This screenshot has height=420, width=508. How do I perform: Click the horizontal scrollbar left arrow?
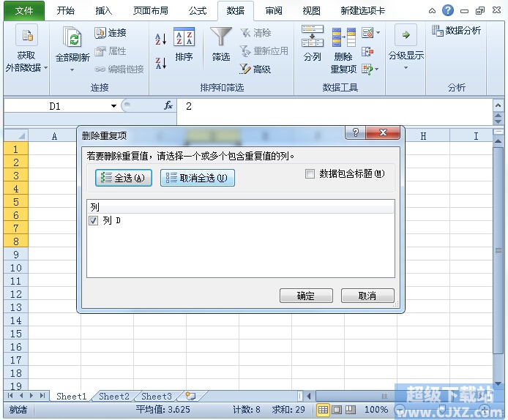(x=308, y=396)
